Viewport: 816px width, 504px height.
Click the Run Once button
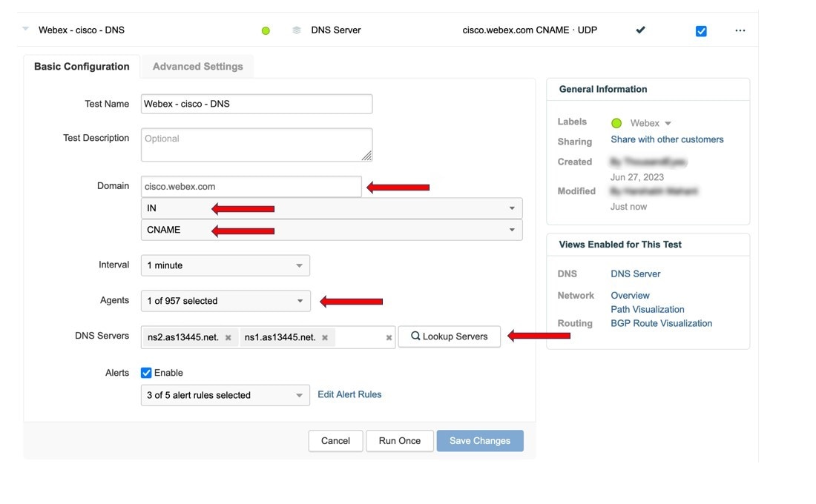(400, 441)
